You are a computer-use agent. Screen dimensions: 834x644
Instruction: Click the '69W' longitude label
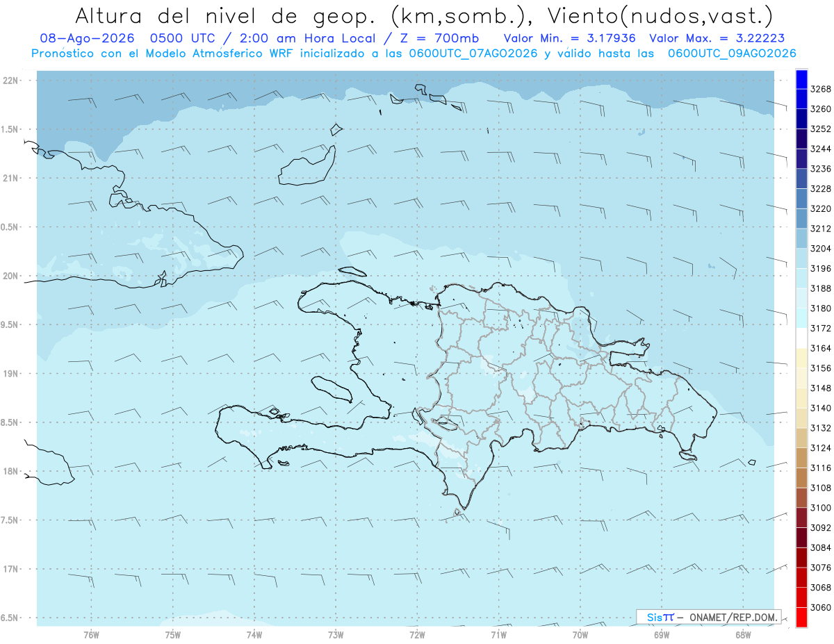[662, 634]
